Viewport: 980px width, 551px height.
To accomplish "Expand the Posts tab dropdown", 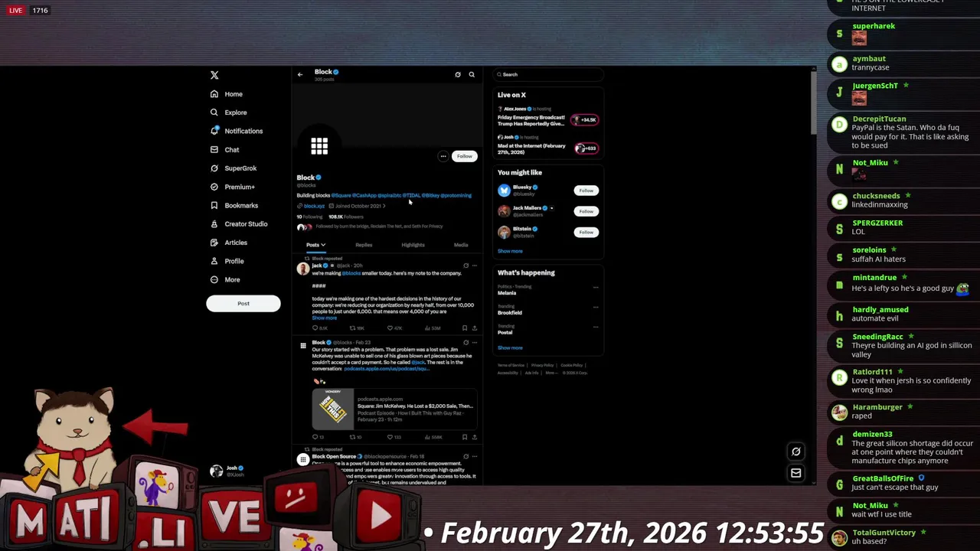I will tap(323, 245).
